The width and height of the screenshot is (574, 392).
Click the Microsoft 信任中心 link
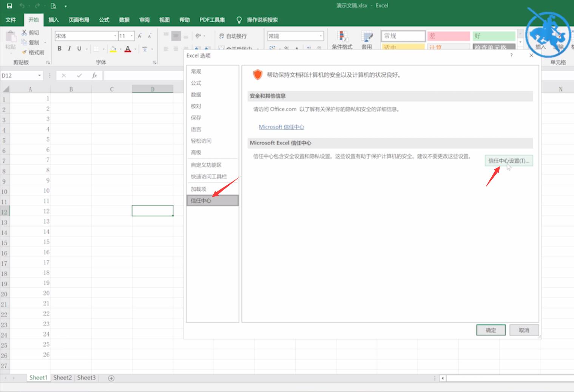coord(281,127)
